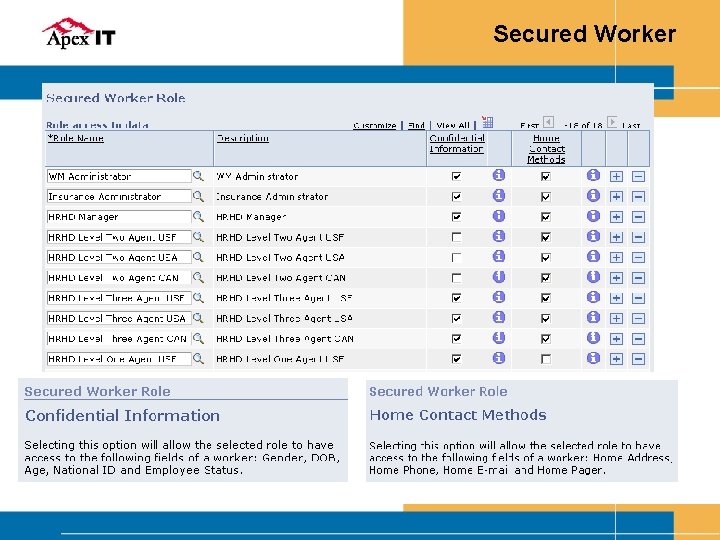This screenshot has width=720, height=540.
Task: Click into the HRHD Manager role name field
Action: coord(119,217)
